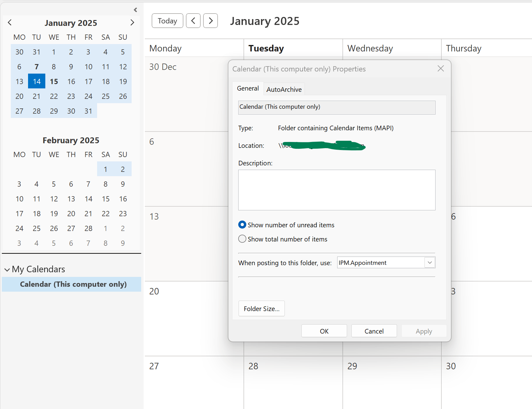Click inside the Description text box
The image size is (532, 409).
336,190
